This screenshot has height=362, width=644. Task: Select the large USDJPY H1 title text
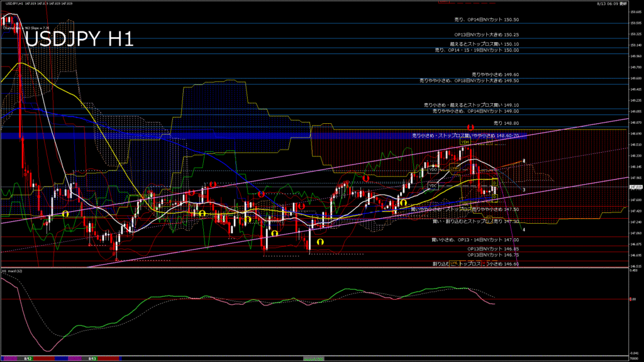tap(79, 40)
